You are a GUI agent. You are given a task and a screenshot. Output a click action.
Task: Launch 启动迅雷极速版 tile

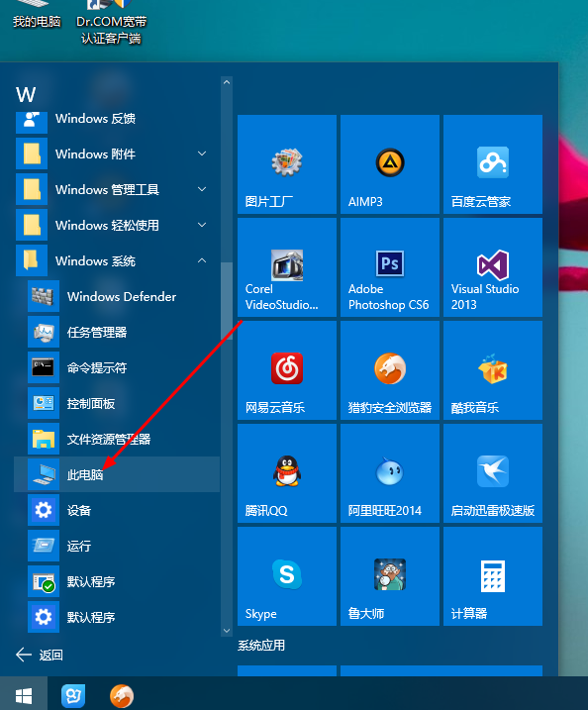point(493,473)
